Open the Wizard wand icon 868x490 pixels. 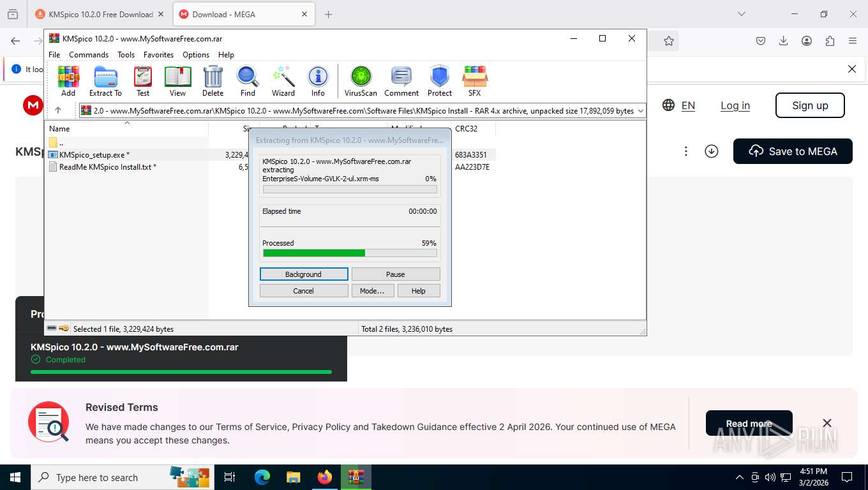coord(283,81)
